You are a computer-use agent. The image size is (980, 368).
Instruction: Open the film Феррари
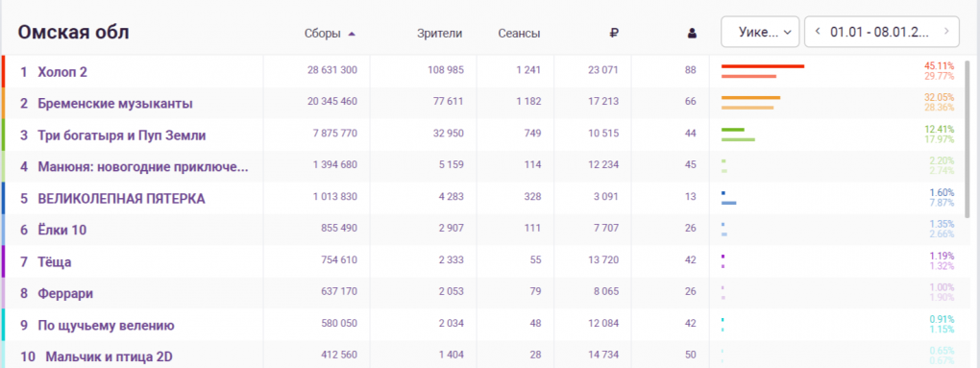coord(65,294)
